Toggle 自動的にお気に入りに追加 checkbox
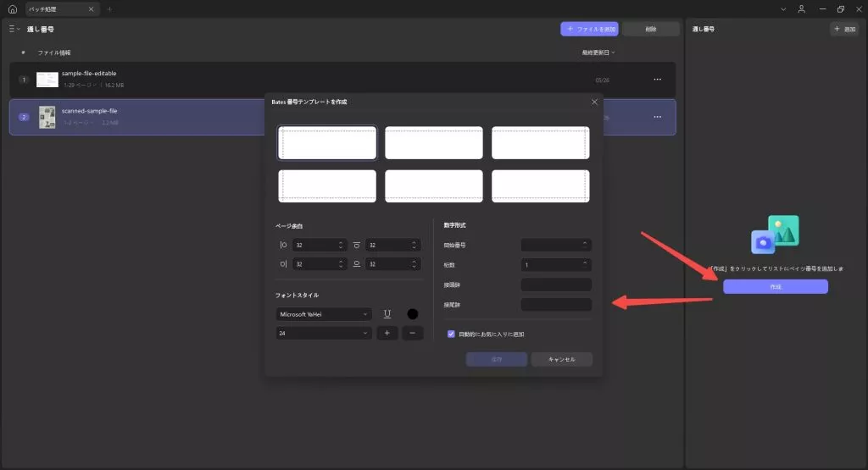 451,334
